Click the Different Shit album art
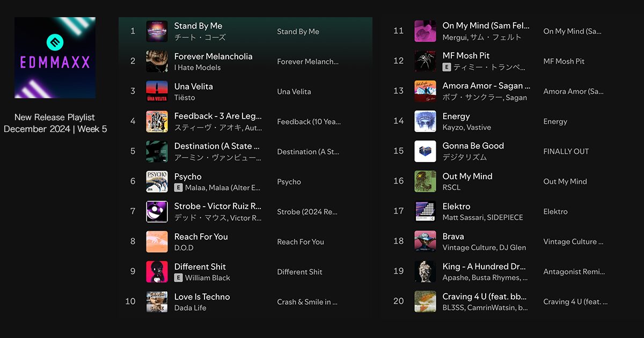Image resolution: width=644 pixels, height=338 pixels. 157,271
